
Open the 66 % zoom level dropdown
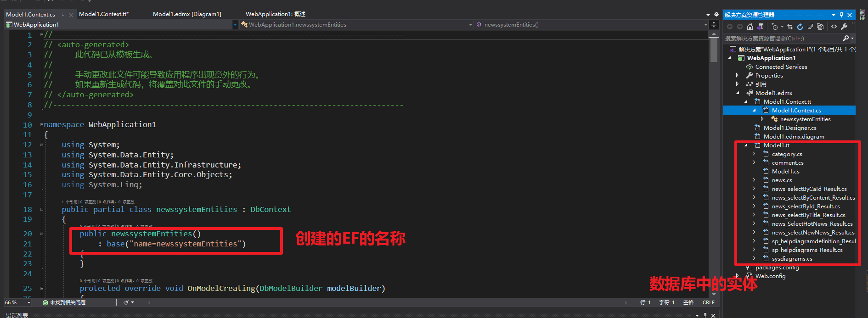[x=28, y=303]
